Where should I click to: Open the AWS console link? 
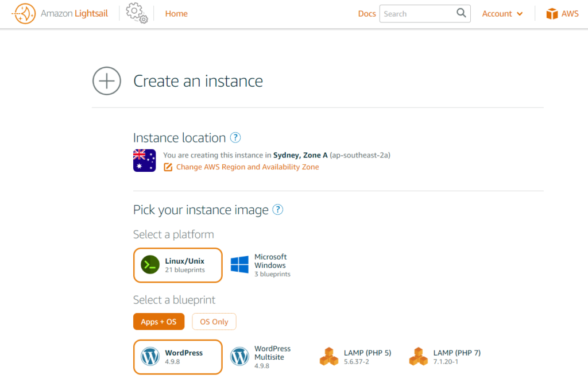[x=563, y=14]
